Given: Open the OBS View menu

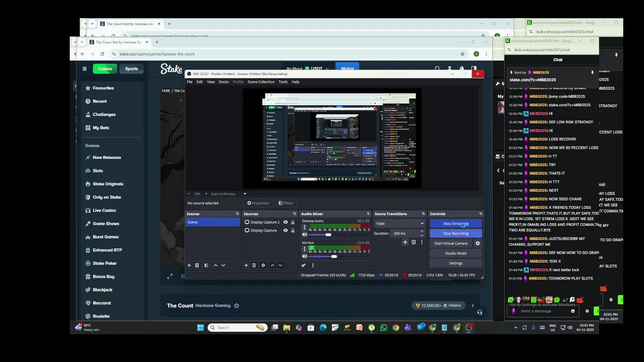Looking at the screenshot, I should [211, 82].
